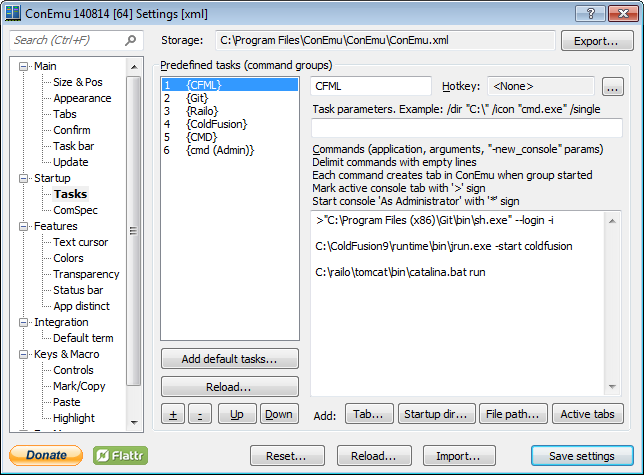The width and height of the screenshot is (644, 475).
Task: Open the Colors settings page
Action: click(x=68, y=258)
